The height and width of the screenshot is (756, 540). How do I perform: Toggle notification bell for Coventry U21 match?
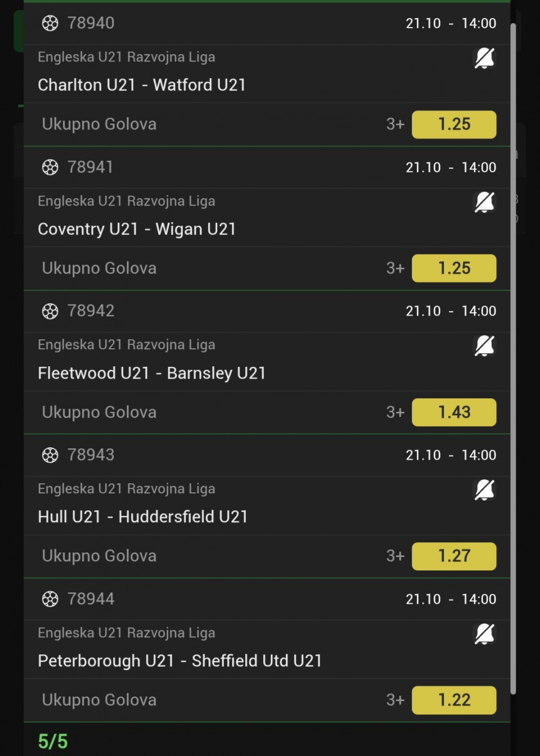(x=484, y=202)
